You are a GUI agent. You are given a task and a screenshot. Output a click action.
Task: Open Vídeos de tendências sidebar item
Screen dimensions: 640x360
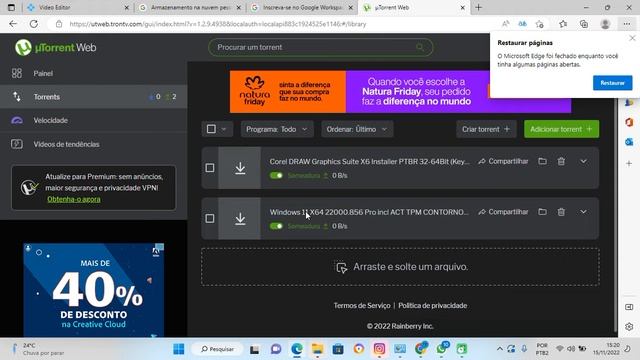point(93,144)
